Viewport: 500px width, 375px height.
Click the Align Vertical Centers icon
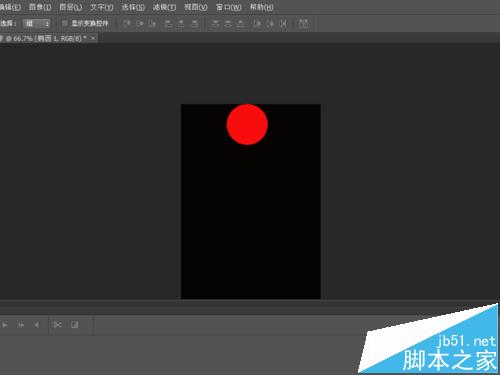pos(140,23)
